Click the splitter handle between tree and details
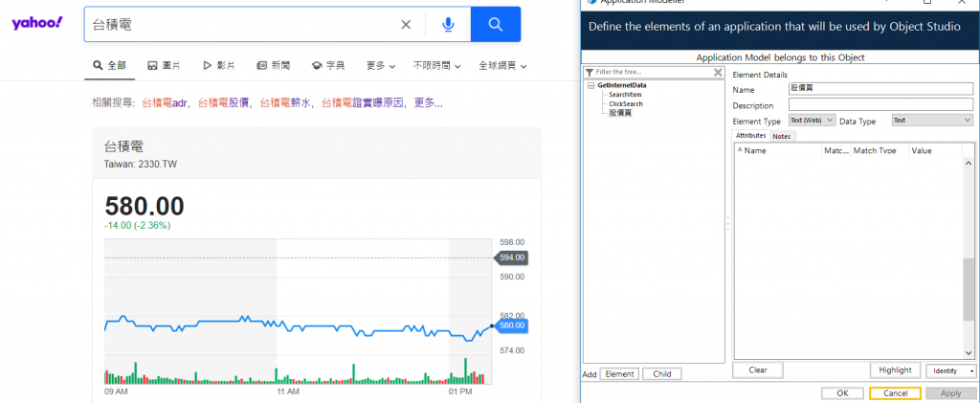The height and width of the screenshot is (403, 980). pos(727,224)
